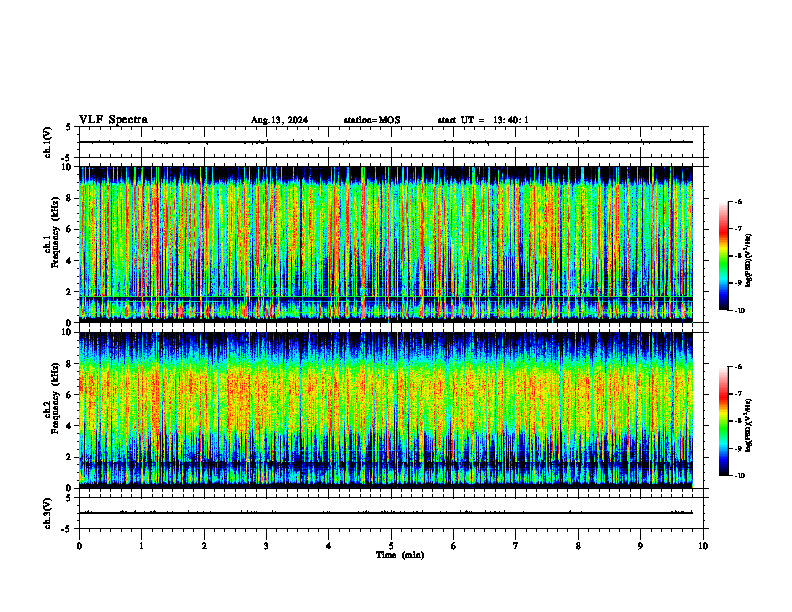Click time axis tick label "6"
Image resolution: width=792 pixels, height=612 pixels.
click(454, 546)
